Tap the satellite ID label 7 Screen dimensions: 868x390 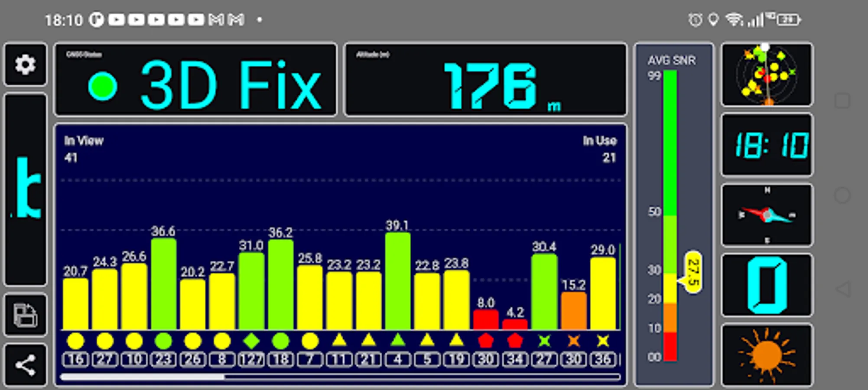point(310,360)
